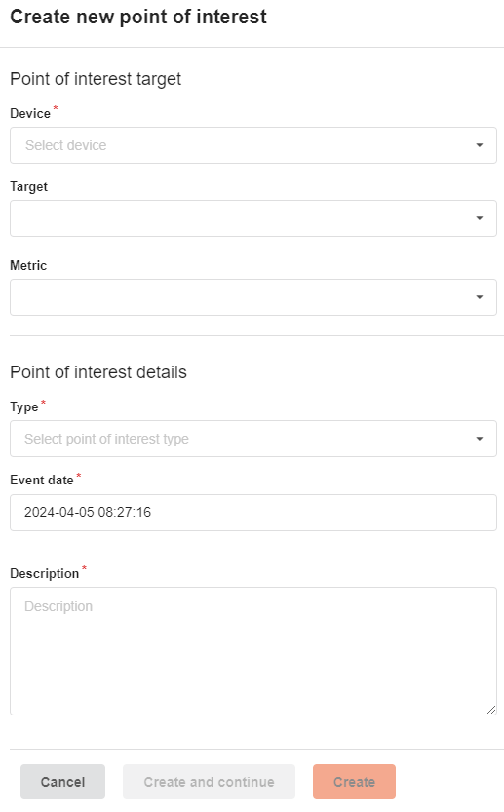This screenshot has width=504, height=812.
Task: Click the Event date input field
Action: coord(253,513)
